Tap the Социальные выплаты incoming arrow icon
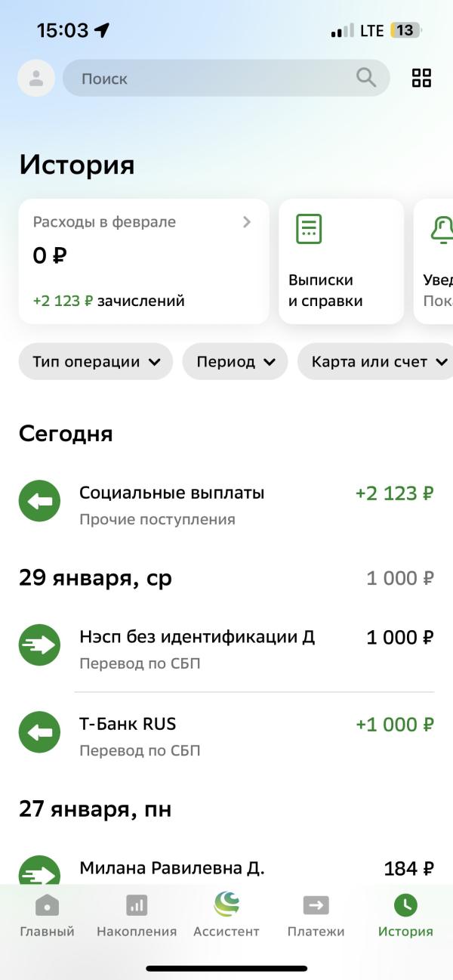This screenshot has width=453, height=980. (x=39, y=501)
